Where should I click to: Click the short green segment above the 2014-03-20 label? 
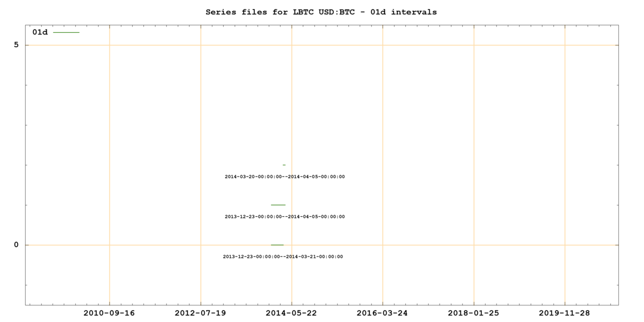284,165
